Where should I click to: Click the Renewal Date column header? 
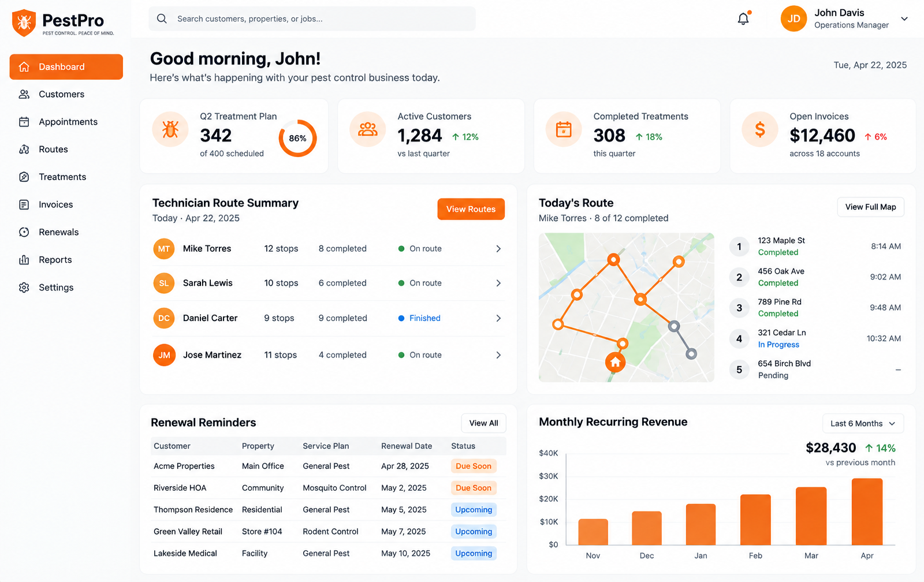(407, 446)
